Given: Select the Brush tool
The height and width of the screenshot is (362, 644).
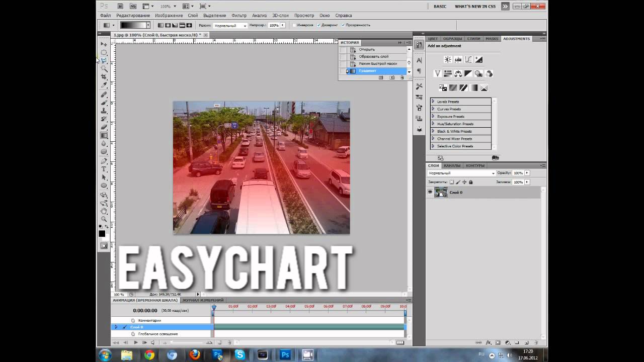Looking at the screenshot, I should [x=104, y=103].
